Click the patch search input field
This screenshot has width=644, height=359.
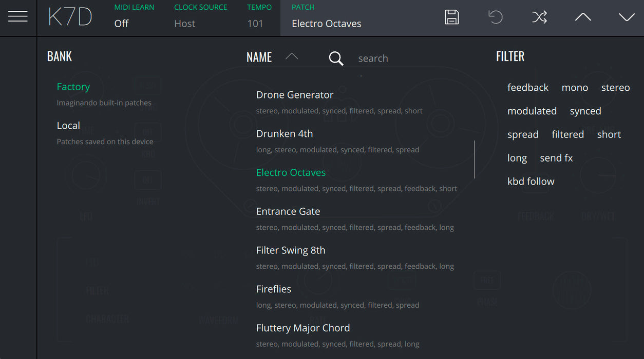[411, 58]
